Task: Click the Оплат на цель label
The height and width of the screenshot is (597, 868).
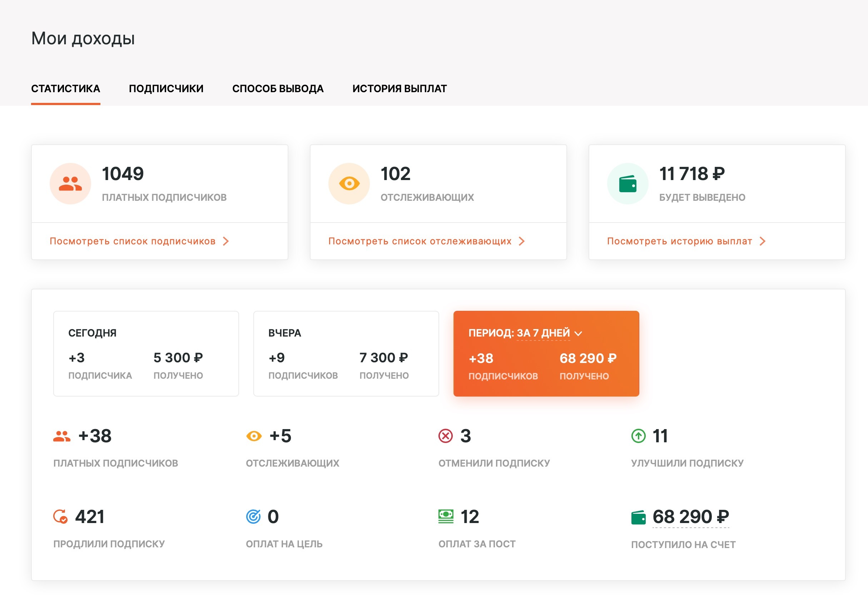Action: [x=284, y=544]
